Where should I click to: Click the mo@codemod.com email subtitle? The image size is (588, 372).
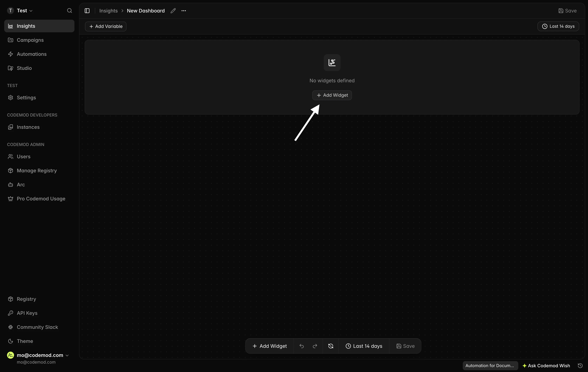[x=36, y=362]
